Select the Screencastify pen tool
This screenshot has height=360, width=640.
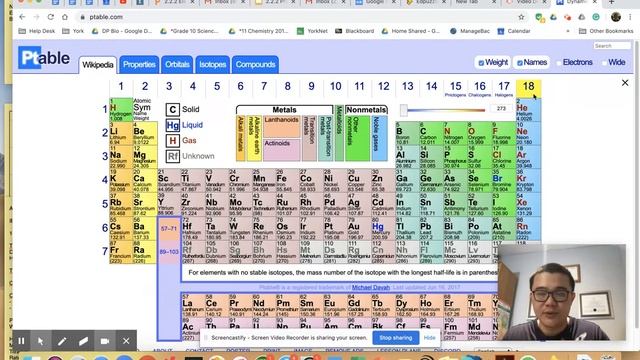coord(62,341)
